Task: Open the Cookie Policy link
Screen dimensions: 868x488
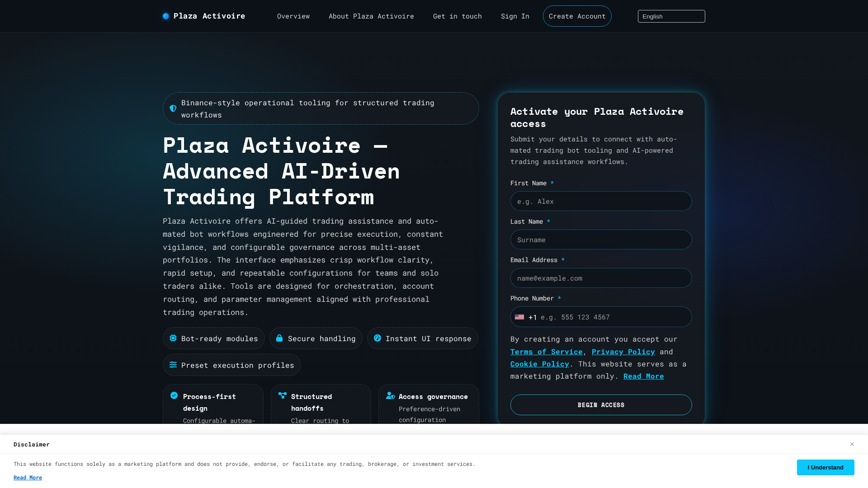Action: pos(540,364)
